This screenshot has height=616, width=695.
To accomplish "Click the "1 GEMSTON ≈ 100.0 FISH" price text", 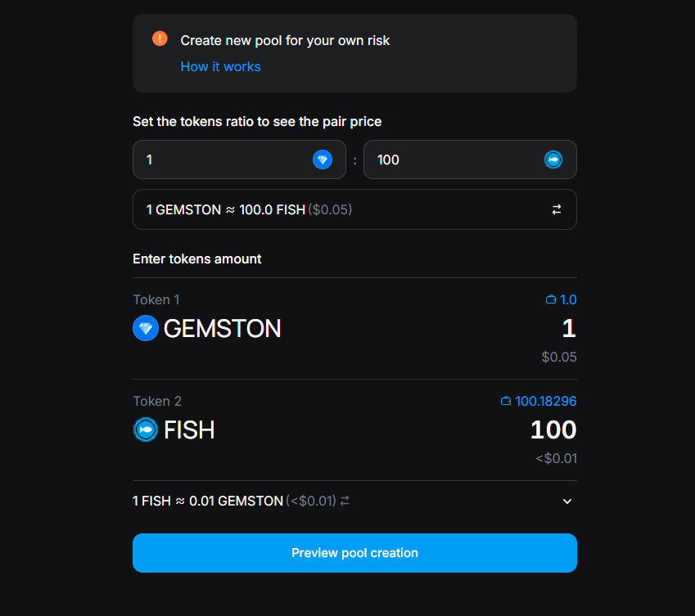I will tap(225, 210).
